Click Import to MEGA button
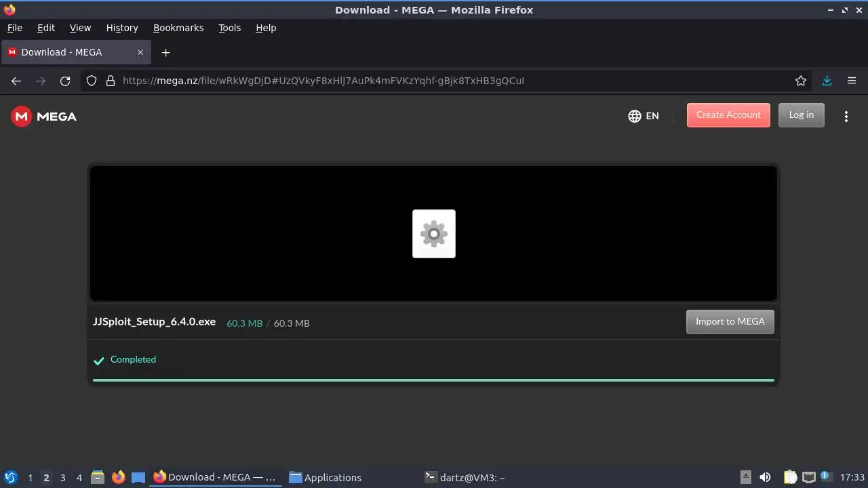 730,322
